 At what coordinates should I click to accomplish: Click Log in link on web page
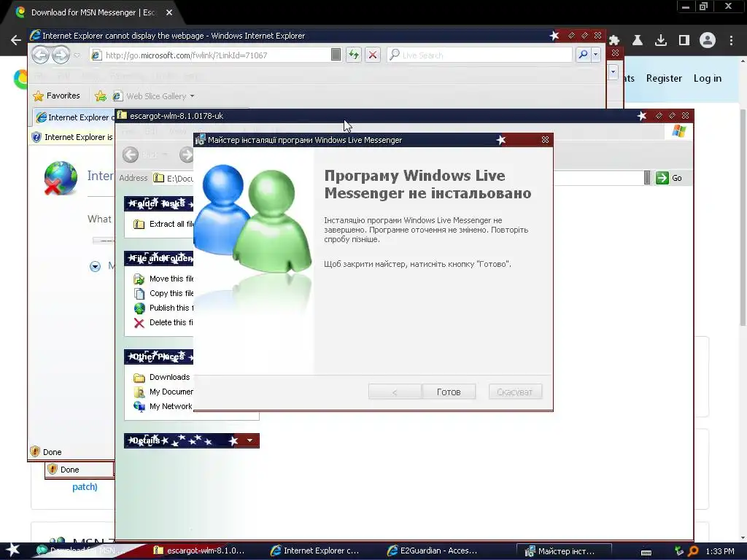[x=708, y=78]
